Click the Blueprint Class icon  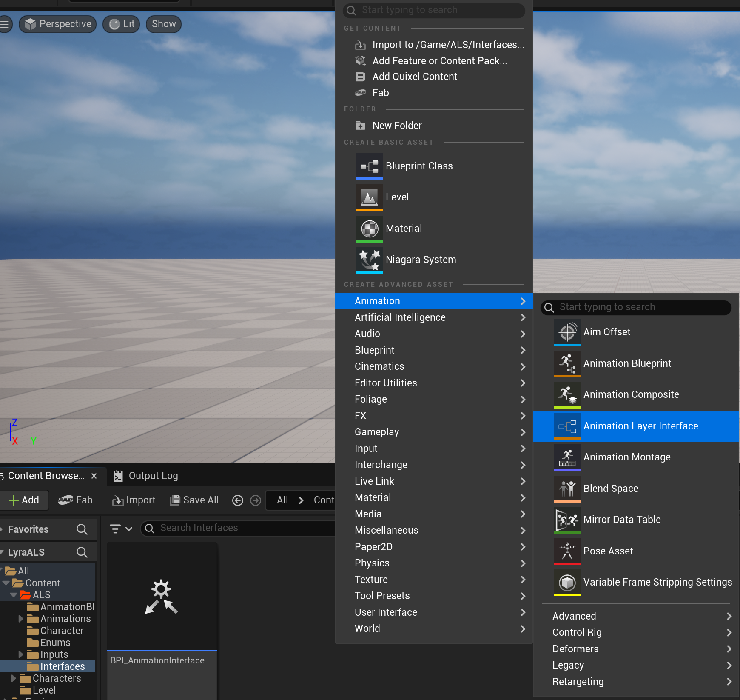pos(369,166)
